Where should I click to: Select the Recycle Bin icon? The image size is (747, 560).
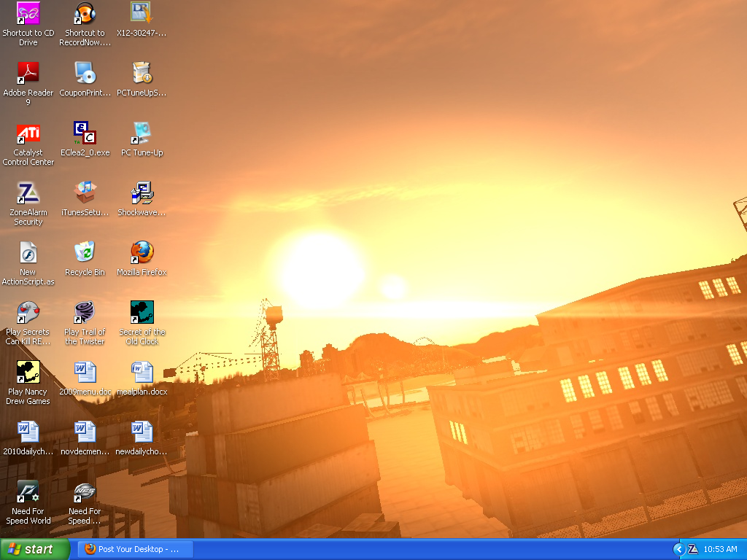point(85,253)
